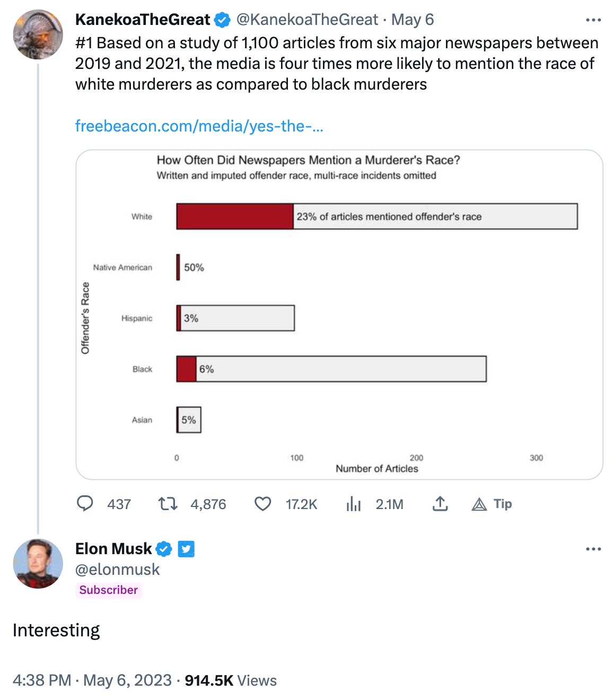Enlarge the newspaper race chart image
Viewport: 614px width, 700px height.
tap(339, 314)
